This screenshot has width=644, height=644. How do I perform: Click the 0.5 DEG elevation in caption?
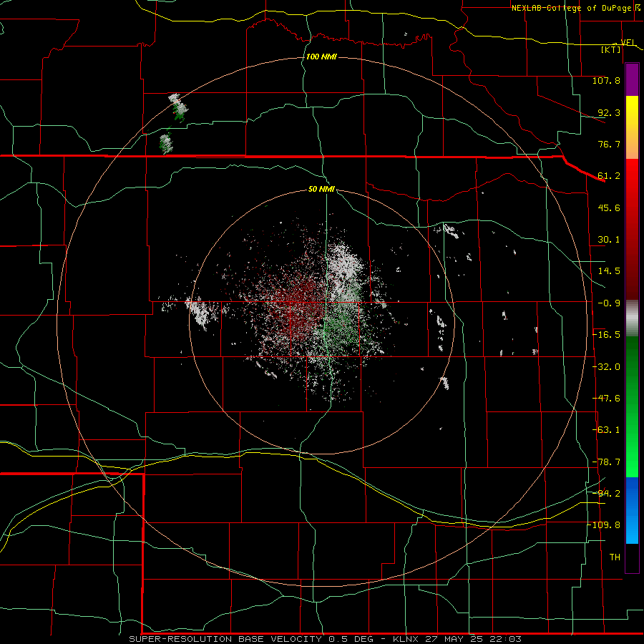[351, 639]
